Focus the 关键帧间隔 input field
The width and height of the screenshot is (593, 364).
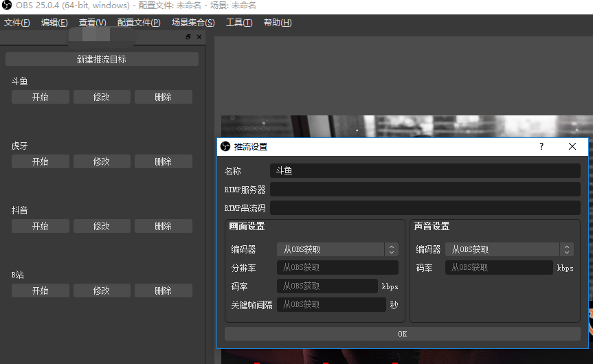pyautogui.click(x=331, y=305)
